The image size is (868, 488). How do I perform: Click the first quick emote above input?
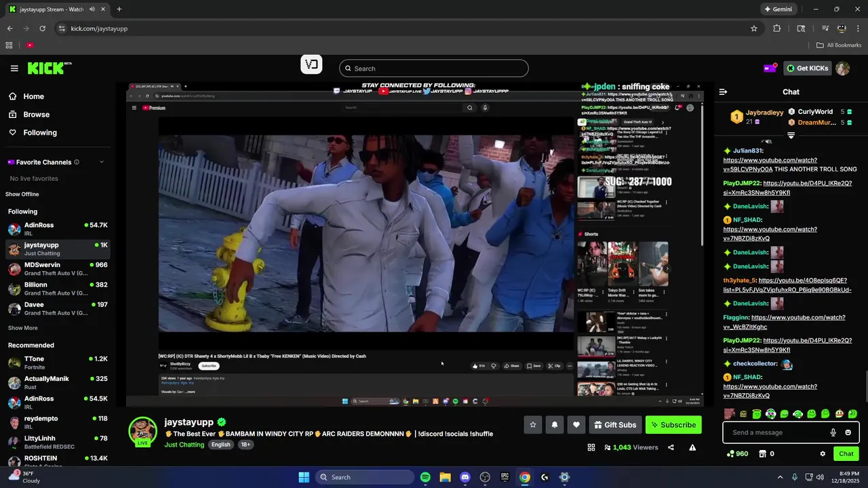click(729, 413)
